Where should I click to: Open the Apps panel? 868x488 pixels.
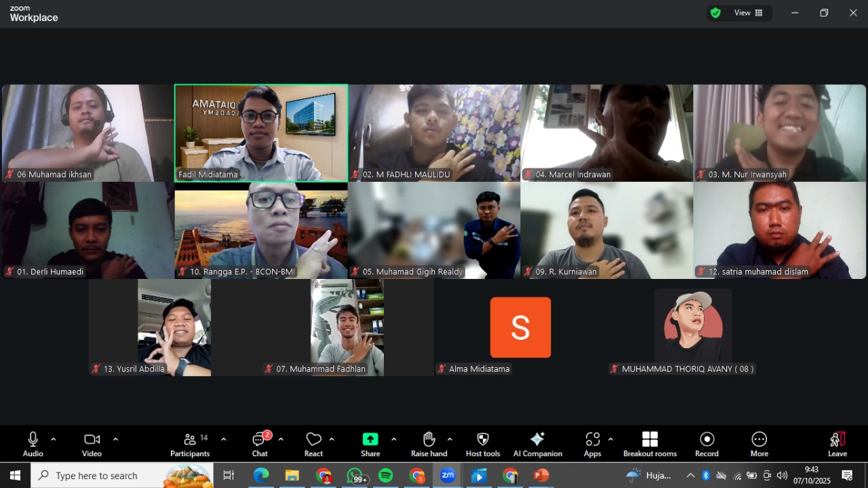(x=592, y=444)
